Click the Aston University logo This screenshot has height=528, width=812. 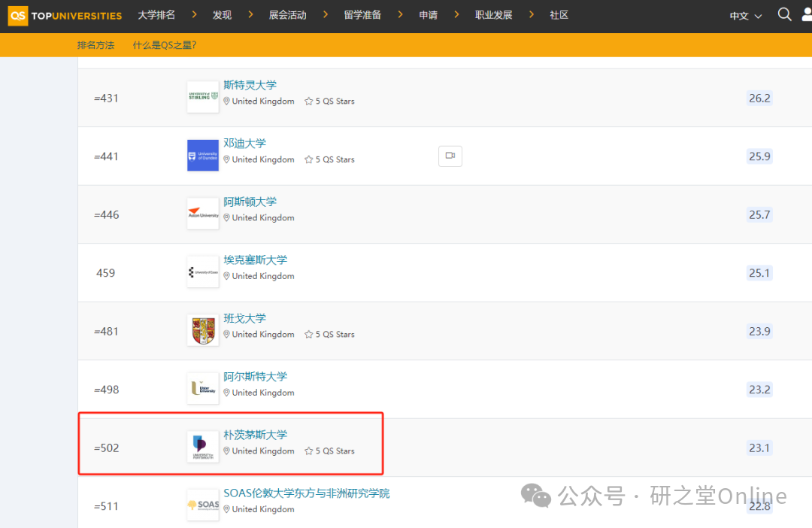pyautogui.click(x=202, y=214)
